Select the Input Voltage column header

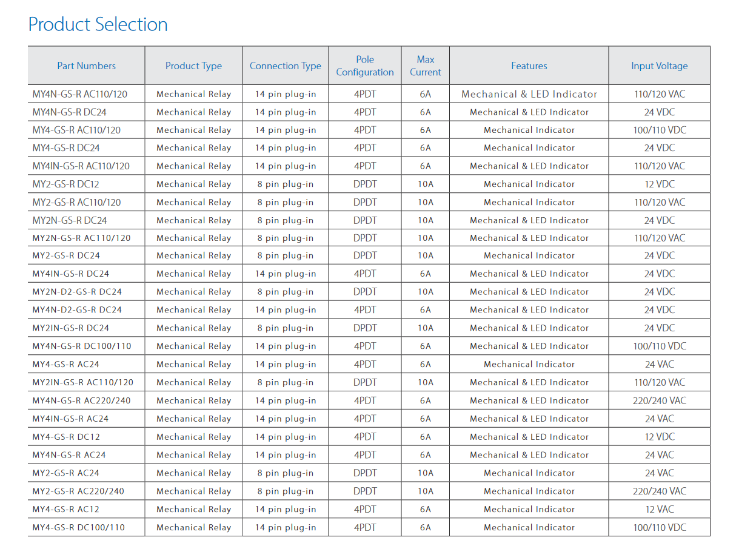point(659,66)
